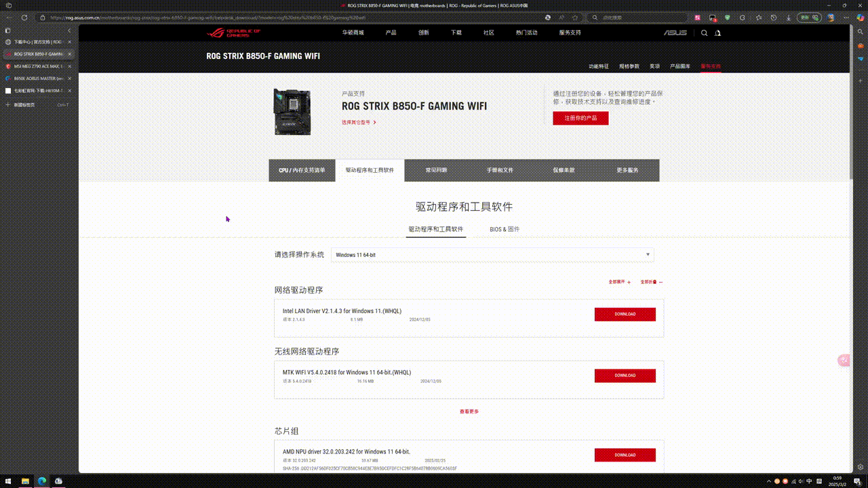The height and width of the screenshot is (488, 868).
Task: Collapse the vertical tabs pane arrow
Action: click(69, 30)
